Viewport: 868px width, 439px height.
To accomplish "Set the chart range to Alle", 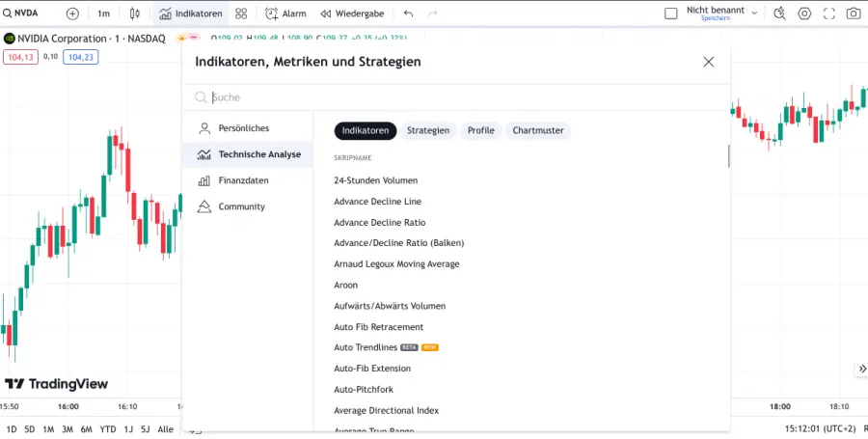I will (166, 429).
